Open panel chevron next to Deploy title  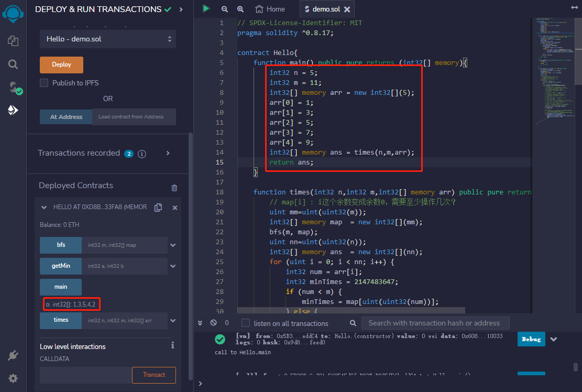click(181, 9)
